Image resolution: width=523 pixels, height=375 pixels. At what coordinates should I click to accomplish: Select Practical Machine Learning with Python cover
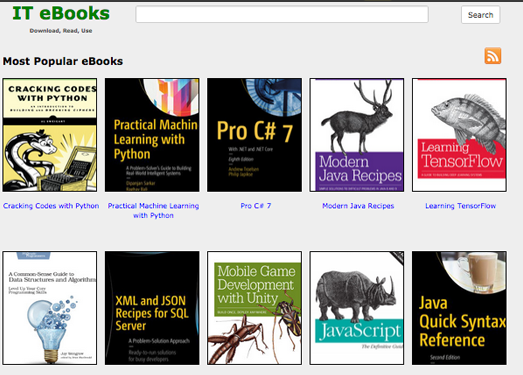coord(152,135)
